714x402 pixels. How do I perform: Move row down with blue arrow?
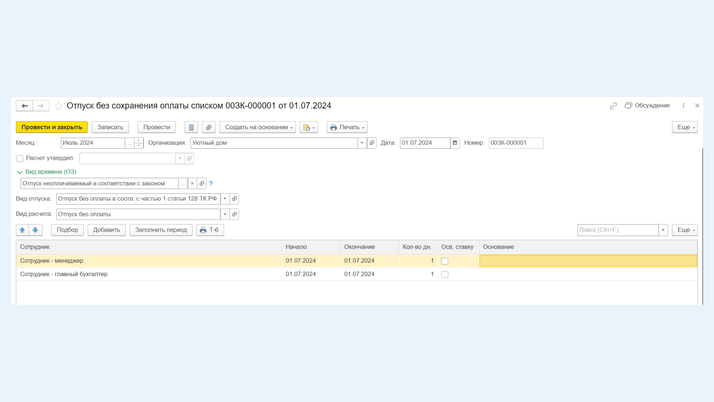point(35,230)
